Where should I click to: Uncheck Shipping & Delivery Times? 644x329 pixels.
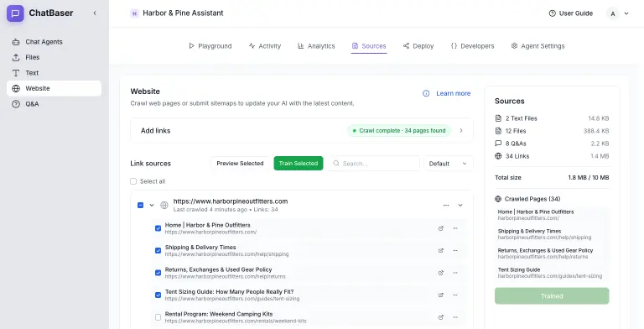click(x=158, y=250)
